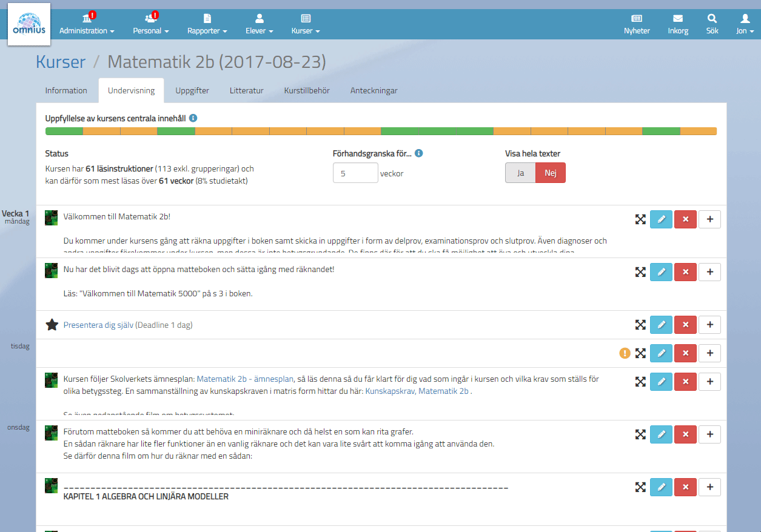
Task: Open the Administration dropdown menu
Action: point(87,30)
